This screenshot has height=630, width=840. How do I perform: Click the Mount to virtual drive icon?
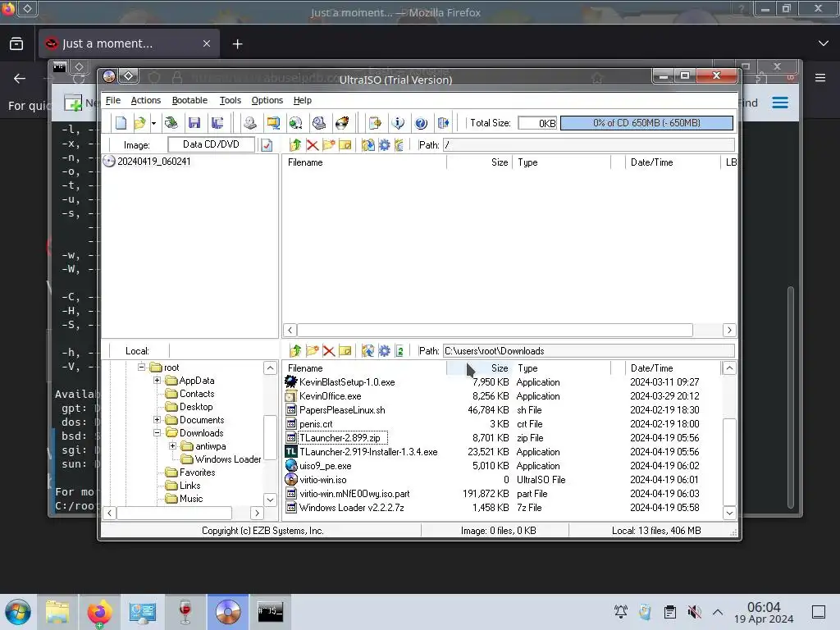(x=295, y=123)
